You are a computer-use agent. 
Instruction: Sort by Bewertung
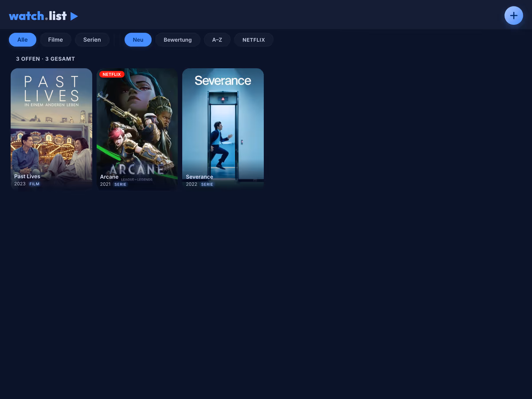(177, 39)
